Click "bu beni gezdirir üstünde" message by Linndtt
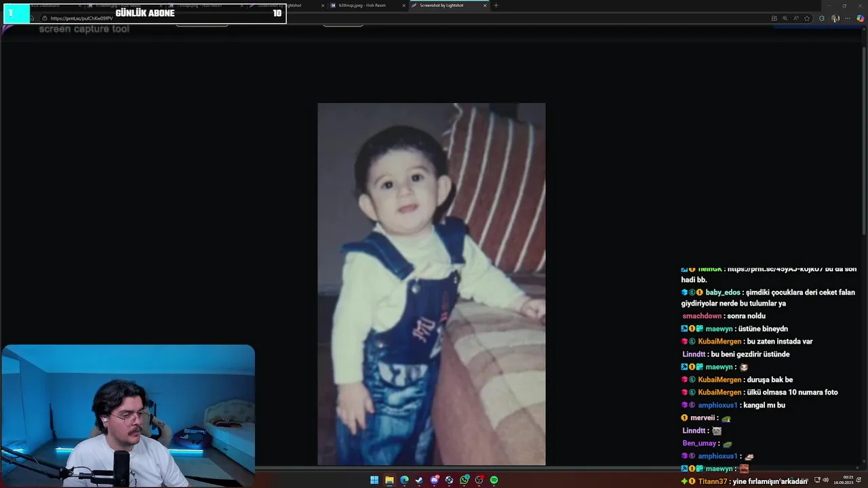The image size is (868, 488). [751, 354]
